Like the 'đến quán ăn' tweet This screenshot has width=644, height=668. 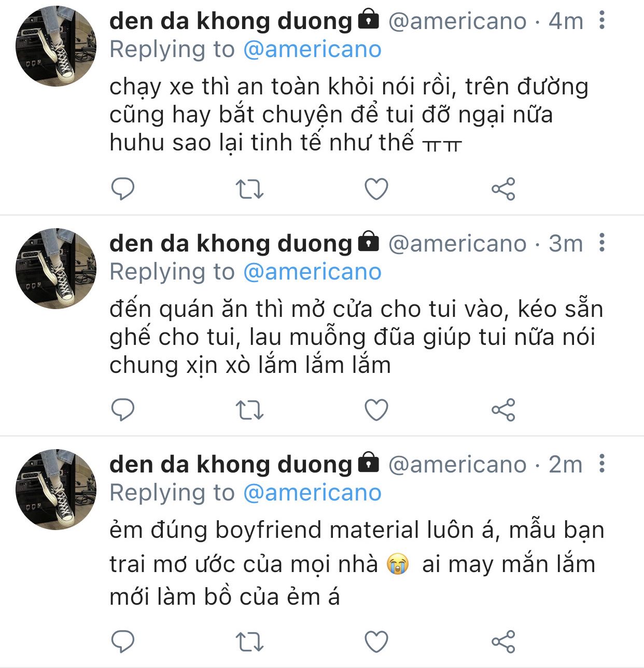point(376,410)
